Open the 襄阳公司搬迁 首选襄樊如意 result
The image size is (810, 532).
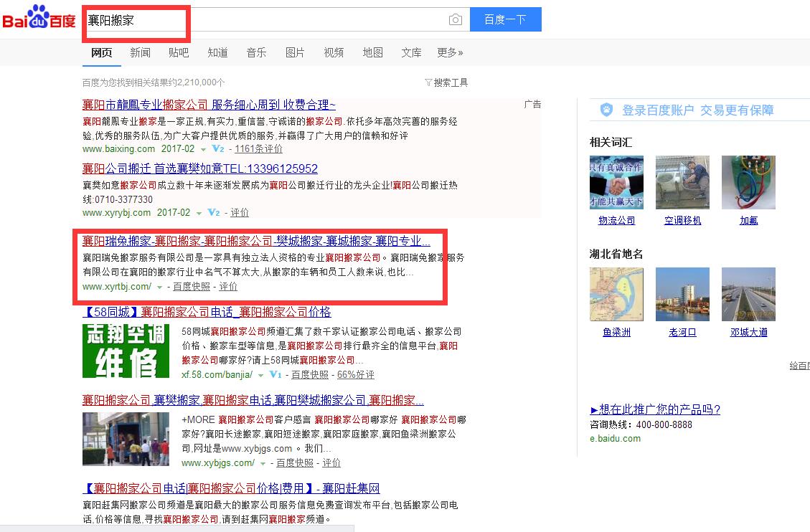200,168
